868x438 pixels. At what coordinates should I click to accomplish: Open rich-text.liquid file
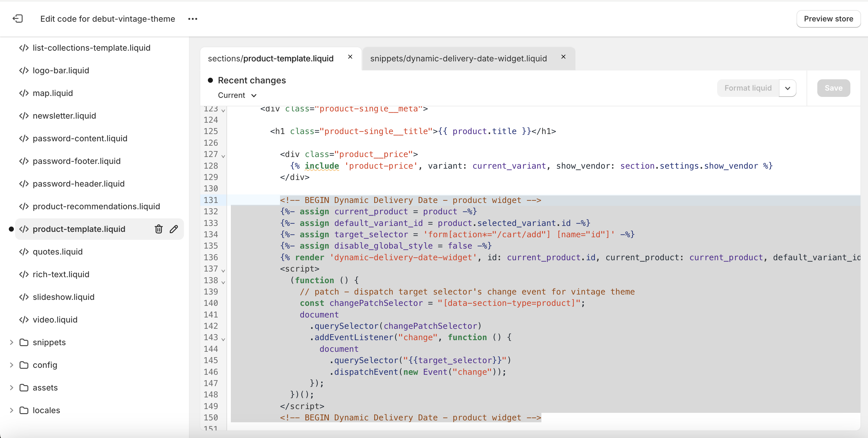point(61,274)
